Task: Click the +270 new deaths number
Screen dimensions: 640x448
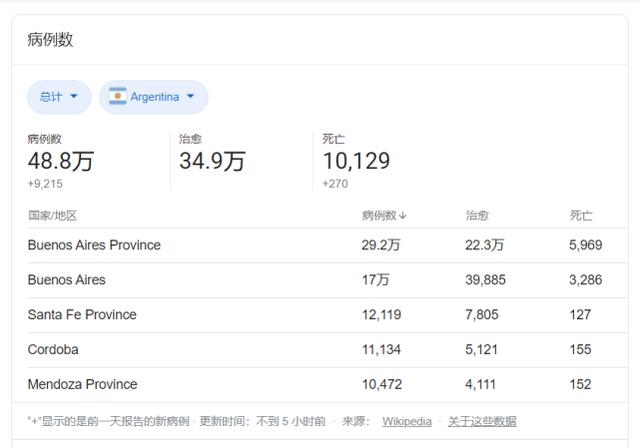Action: click(x=335, y=184)
